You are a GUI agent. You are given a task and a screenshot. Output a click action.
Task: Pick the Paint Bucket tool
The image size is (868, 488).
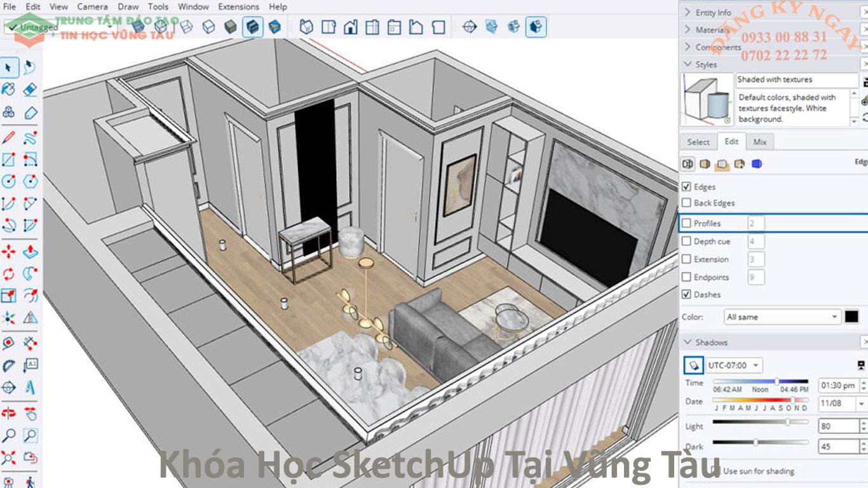click(8, 90)
